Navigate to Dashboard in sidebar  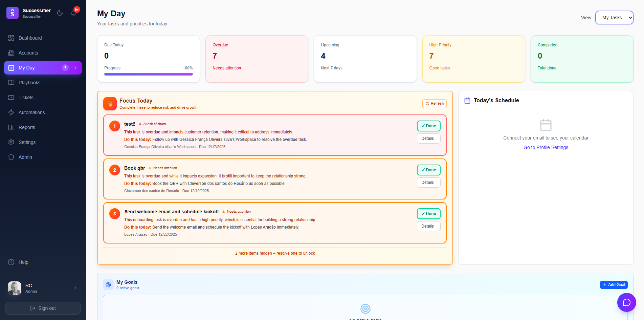coord(30,38)
